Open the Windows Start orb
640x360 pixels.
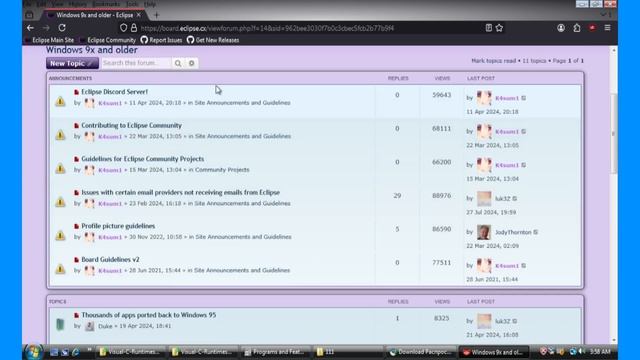[33, 352]
